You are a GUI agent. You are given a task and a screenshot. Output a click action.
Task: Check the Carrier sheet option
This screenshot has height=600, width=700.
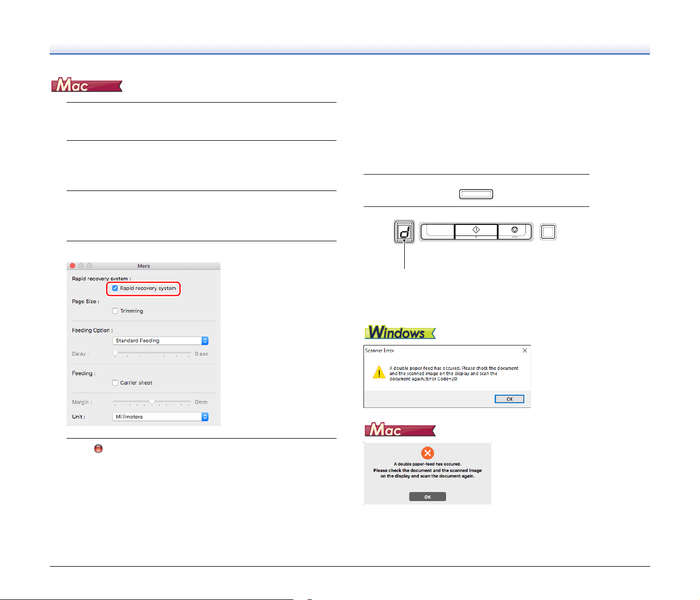coord(115,383)
